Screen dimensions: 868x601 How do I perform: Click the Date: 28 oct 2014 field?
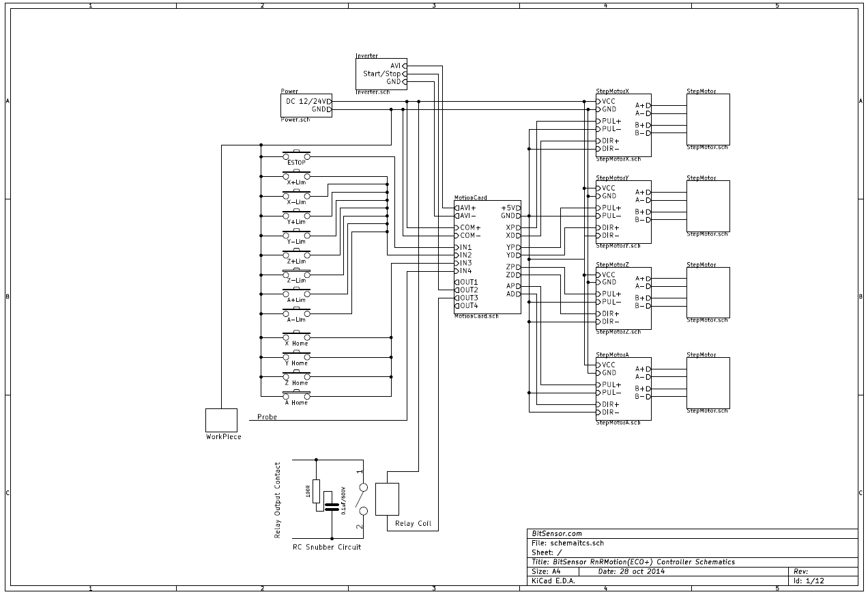(631, 571)
